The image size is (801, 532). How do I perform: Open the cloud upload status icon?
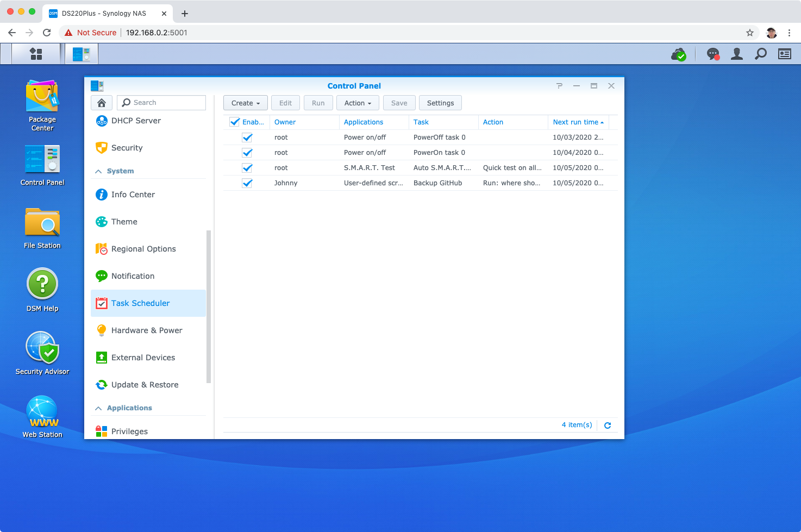click(x=678, y=54)
